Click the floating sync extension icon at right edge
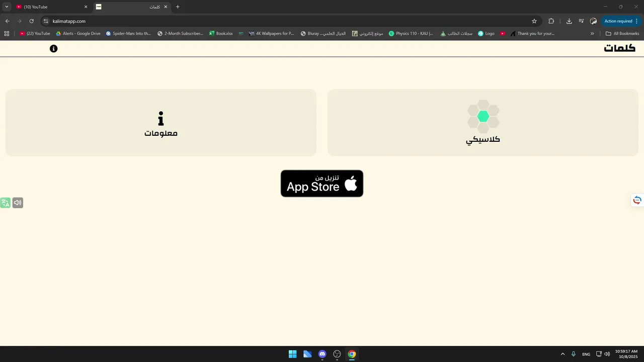 [x=637, y=200]
